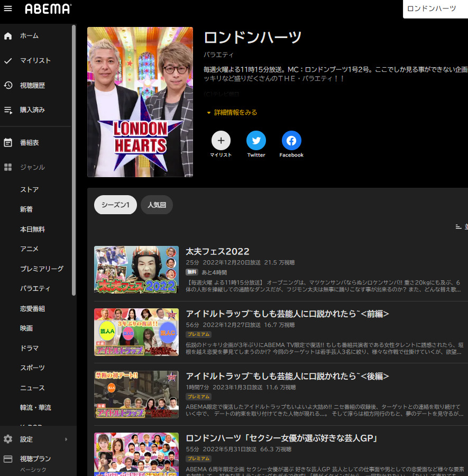Open viewing history clock icon

pyautogui.click(x=8, y=85)
